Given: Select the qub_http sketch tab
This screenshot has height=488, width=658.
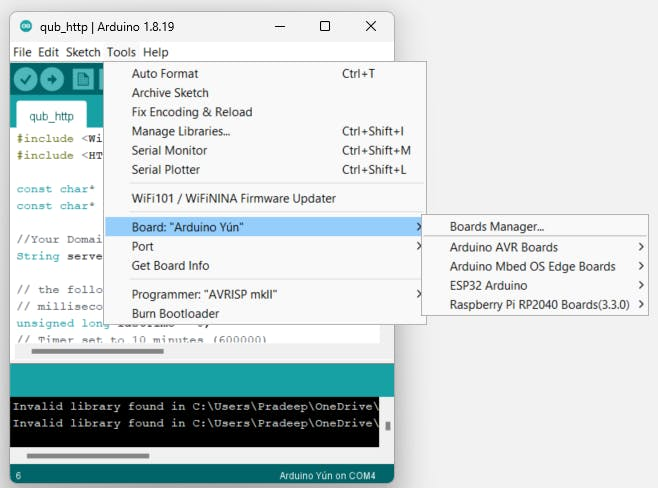Looking at the screenshot, I should click(51, 116).
